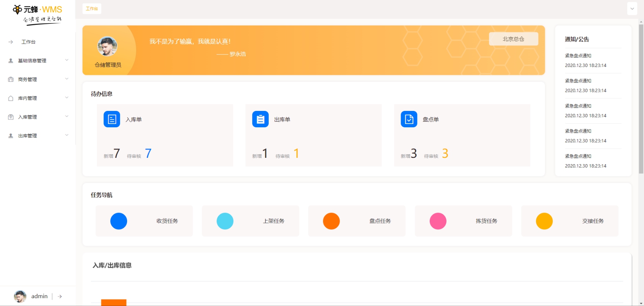Click the blue 盘点单 checklist icon
The width and height of the screenshot is (644, 306).
(409, 119)
